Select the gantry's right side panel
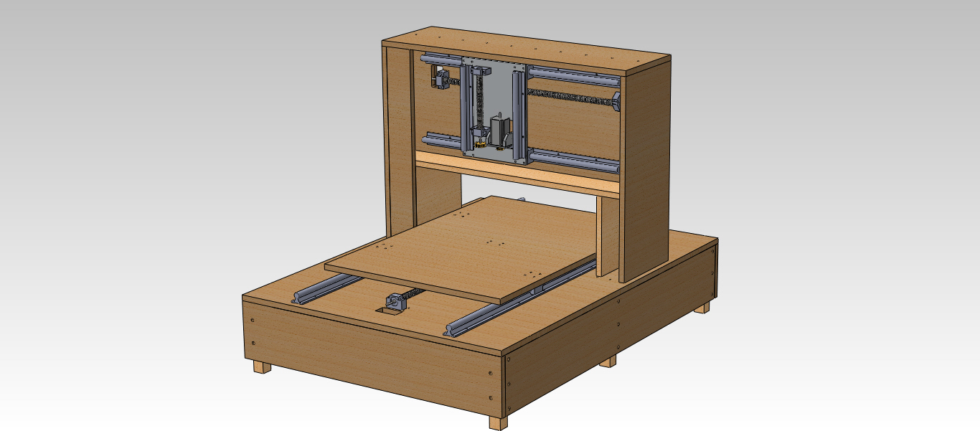The width and height of the screenshot is (980, 431). coord(646,172)
